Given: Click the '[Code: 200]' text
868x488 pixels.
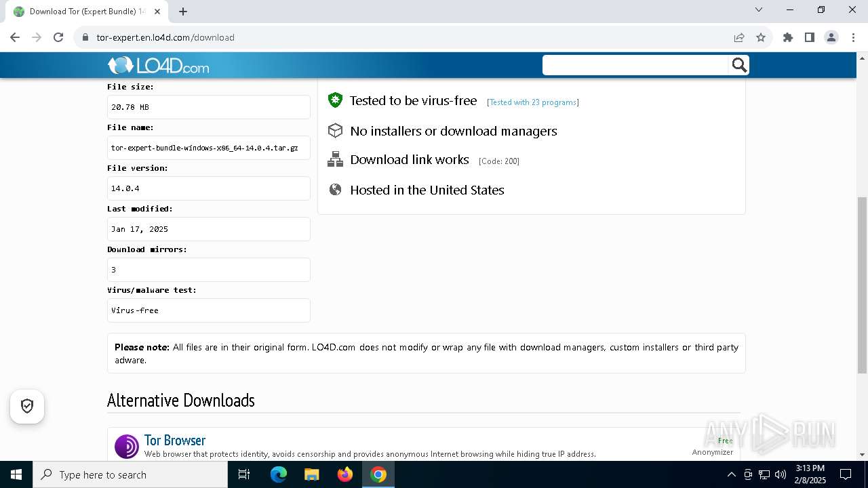Looking at the screenshot, I should (499, 161).
